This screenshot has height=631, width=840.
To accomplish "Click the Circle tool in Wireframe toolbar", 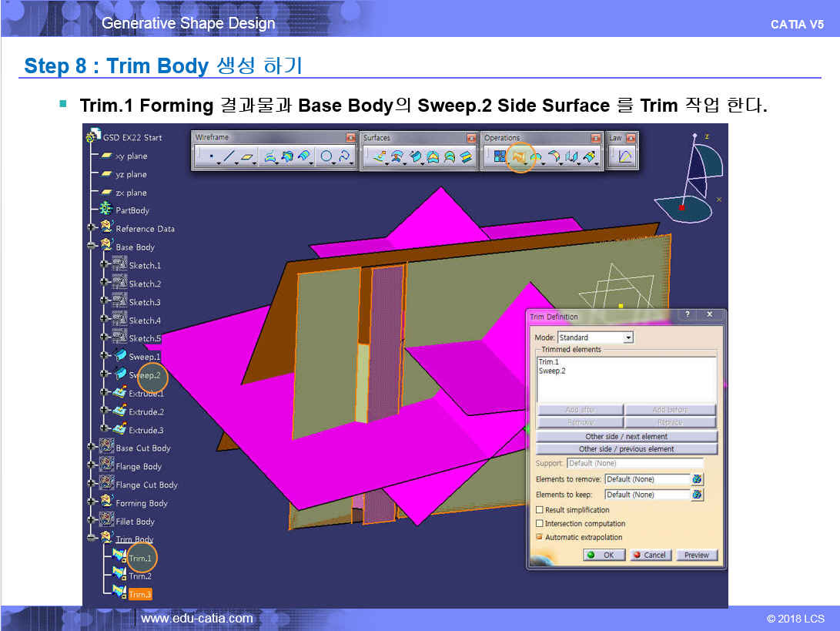I will [x=326, y=157].
